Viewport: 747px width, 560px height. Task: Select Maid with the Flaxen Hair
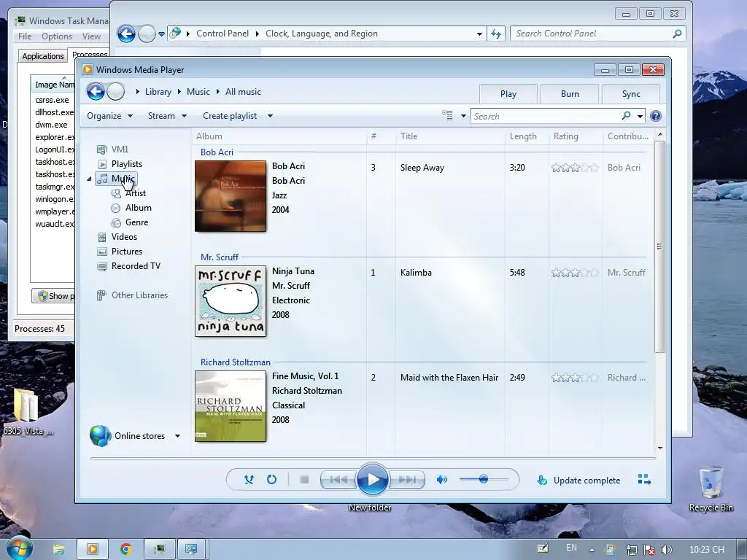point(449,378)
